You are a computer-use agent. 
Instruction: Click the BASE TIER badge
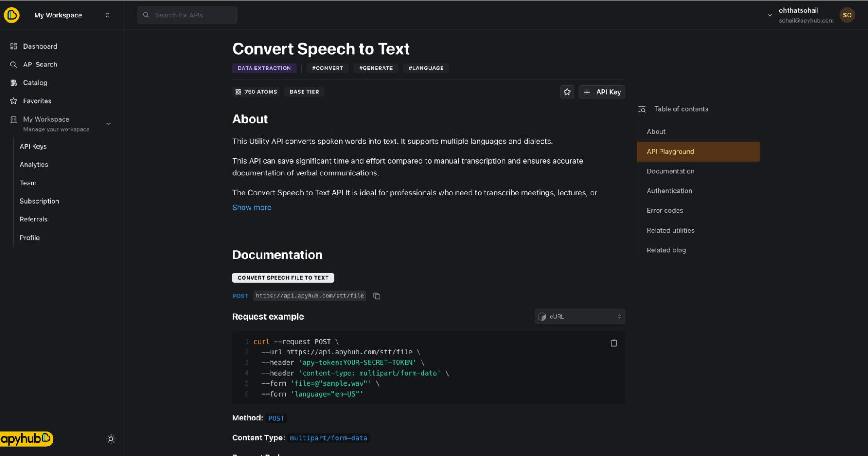(304, 92)
